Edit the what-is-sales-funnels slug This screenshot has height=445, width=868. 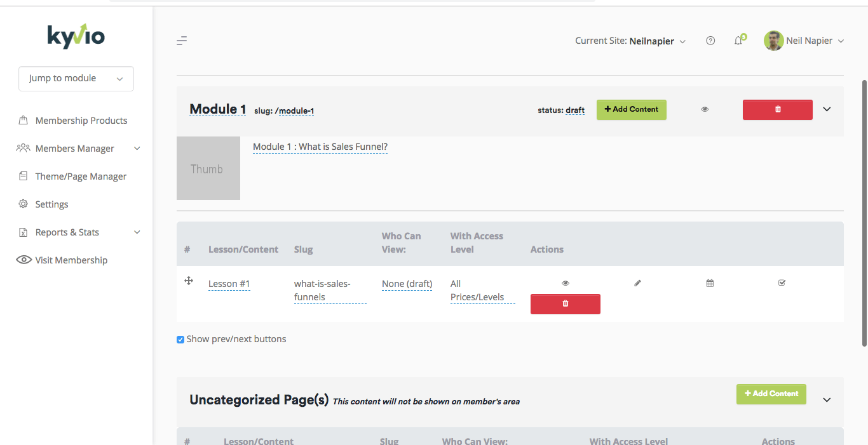point(330,290)
